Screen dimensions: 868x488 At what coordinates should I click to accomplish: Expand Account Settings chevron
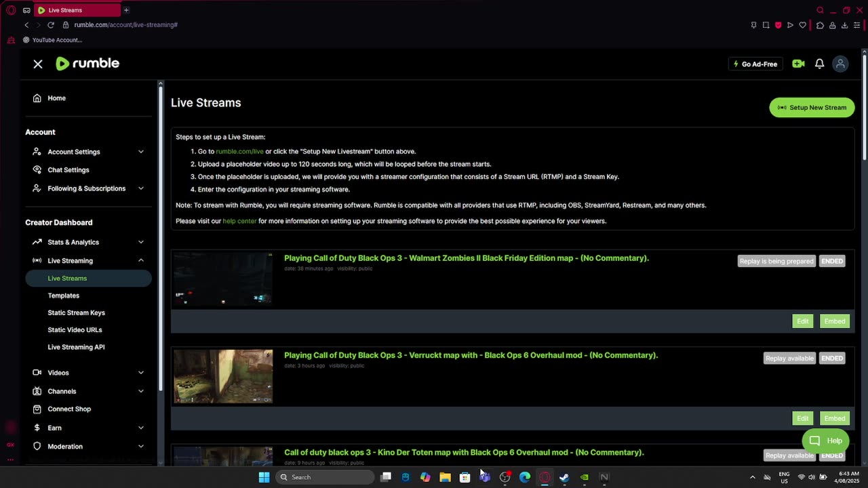141,152
